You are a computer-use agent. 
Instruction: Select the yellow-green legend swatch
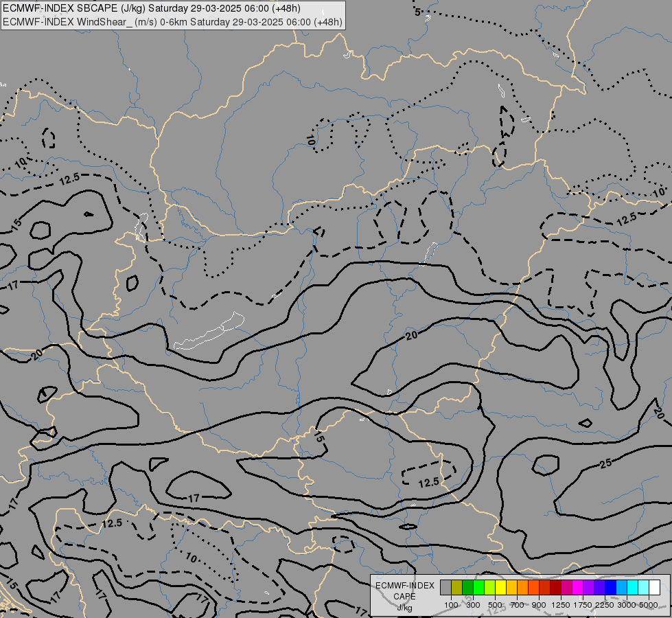490,588
